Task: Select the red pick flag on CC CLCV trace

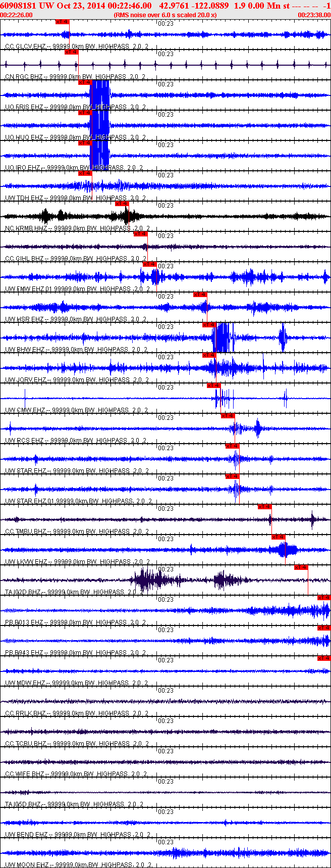Action: point(62,22)
